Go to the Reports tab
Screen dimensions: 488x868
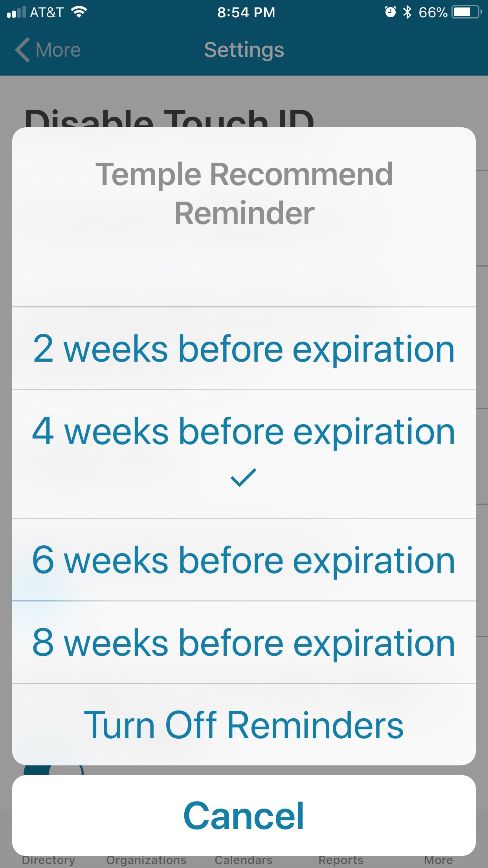coord(341,860)
